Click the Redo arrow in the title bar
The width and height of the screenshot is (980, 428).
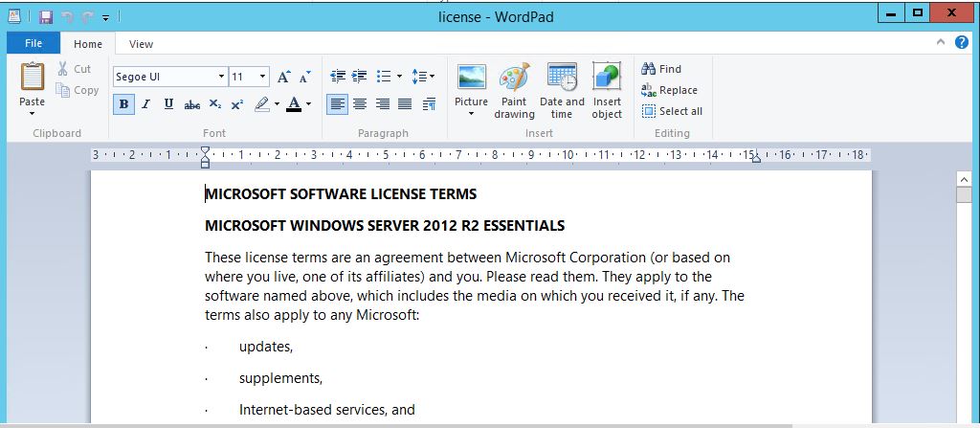point(87,17)
